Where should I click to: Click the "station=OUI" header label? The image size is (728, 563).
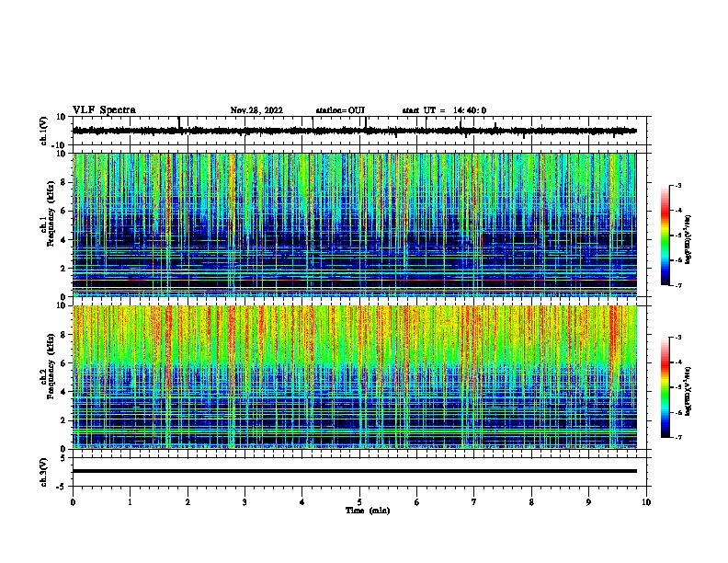(340, 110)
